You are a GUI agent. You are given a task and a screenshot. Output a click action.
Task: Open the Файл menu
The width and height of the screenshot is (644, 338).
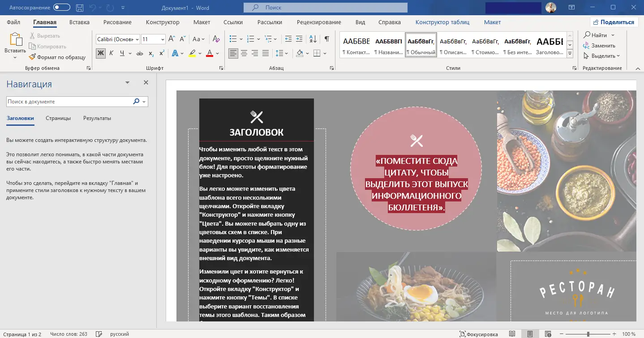13,22
